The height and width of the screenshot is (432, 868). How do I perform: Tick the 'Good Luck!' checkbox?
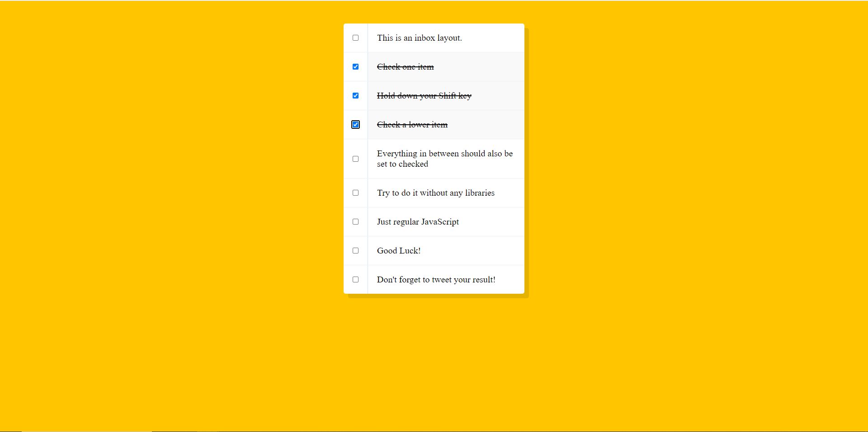click(355, 251)
